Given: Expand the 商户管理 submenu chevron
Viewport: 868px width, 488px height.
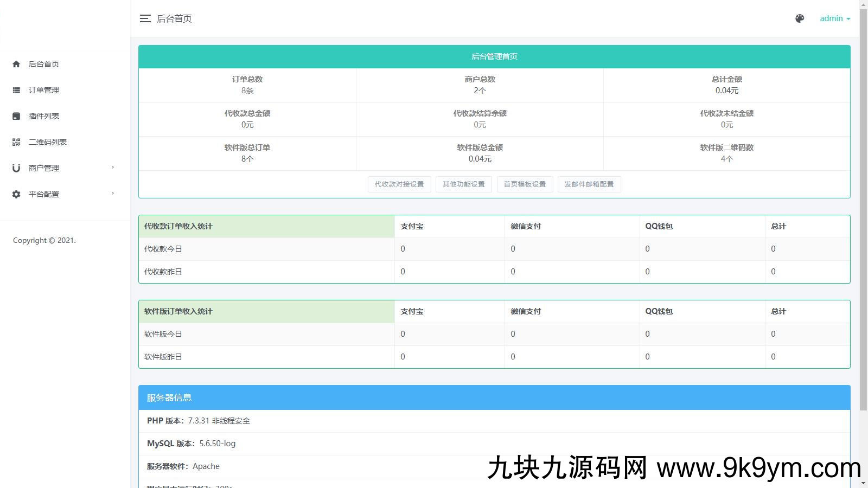Looking at the screenshot, I should 113,168.
